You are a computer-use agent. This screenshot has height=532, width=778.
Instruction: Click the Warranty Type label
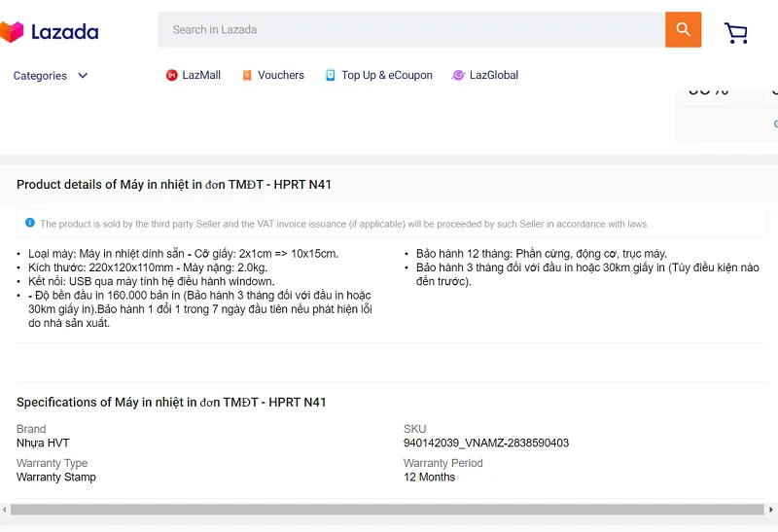click(x=53, y=463)
